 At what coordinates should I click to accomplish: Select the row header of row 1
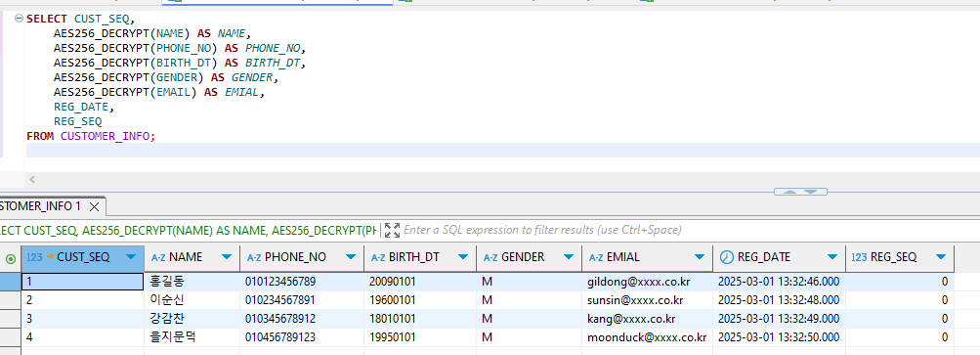coord(11,282)
